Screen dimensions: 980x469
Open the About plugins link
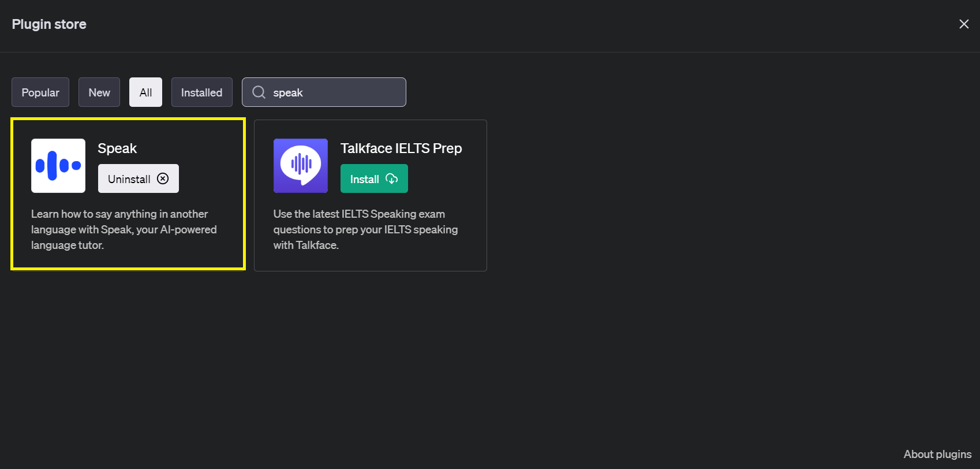(937, 454)
